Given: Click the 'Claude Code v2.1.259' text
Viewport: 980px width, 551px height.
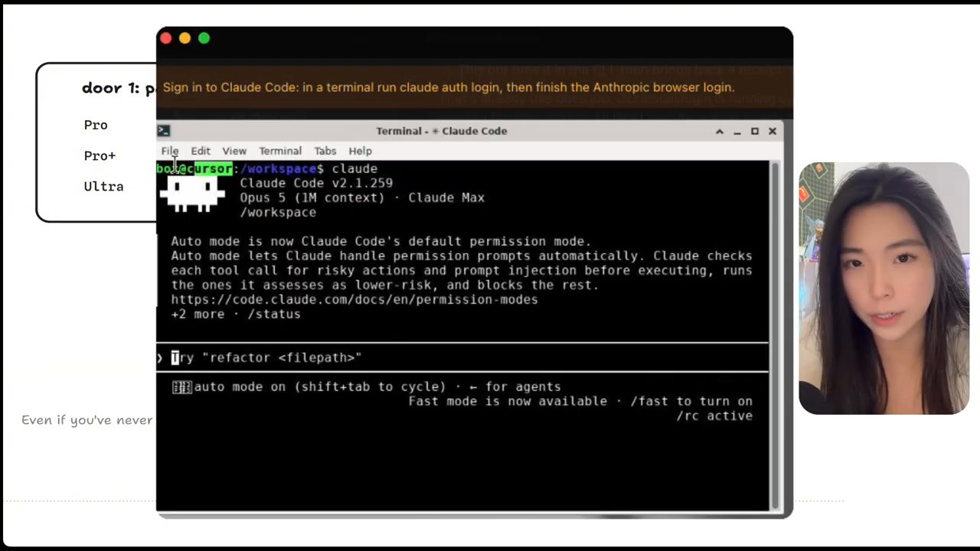Looking at the screenshot, I should pyautogui.click(x=316, y=183).
